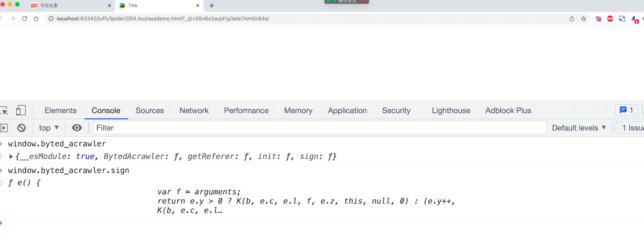This screenshot has height=238, width=644.
Task: Switch to the Sources tab
Action: pos(150,110)
